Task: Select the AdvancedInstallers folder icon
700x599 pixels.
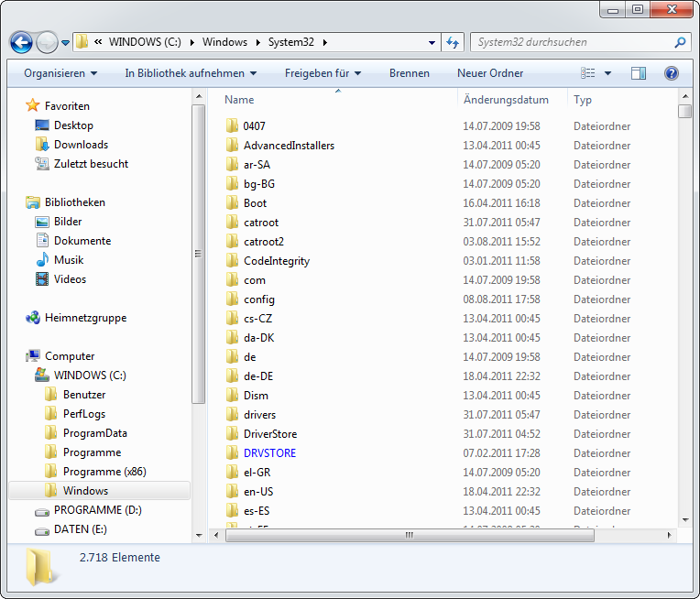Action: pyautogui.click(x=232, y=145)
